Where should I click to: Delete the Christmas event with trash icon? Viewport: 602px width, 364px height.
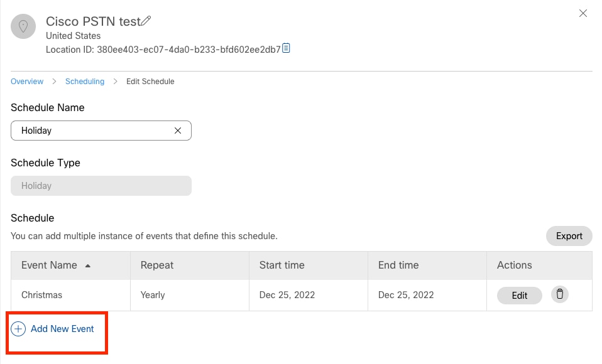click(x=560, y=294)
